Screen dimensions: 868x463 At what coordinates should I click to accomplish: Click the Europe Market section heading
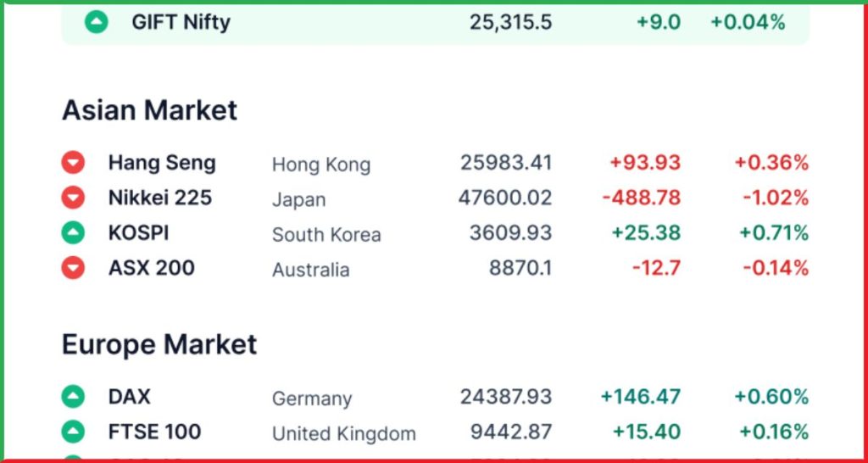(159, 344)
